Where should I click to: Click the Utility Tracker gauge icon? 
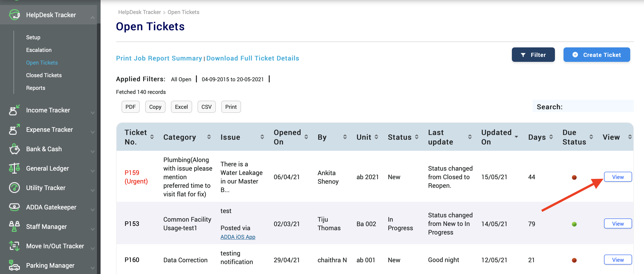(x=14, y=188)
